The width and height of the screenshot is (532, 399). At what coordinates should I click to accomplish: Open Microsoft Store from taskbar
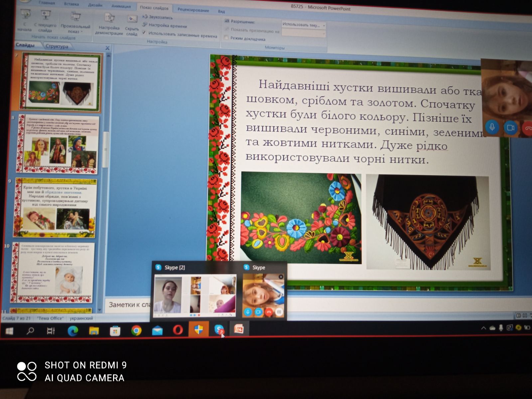pyautogui.click(x=115, y=331)
